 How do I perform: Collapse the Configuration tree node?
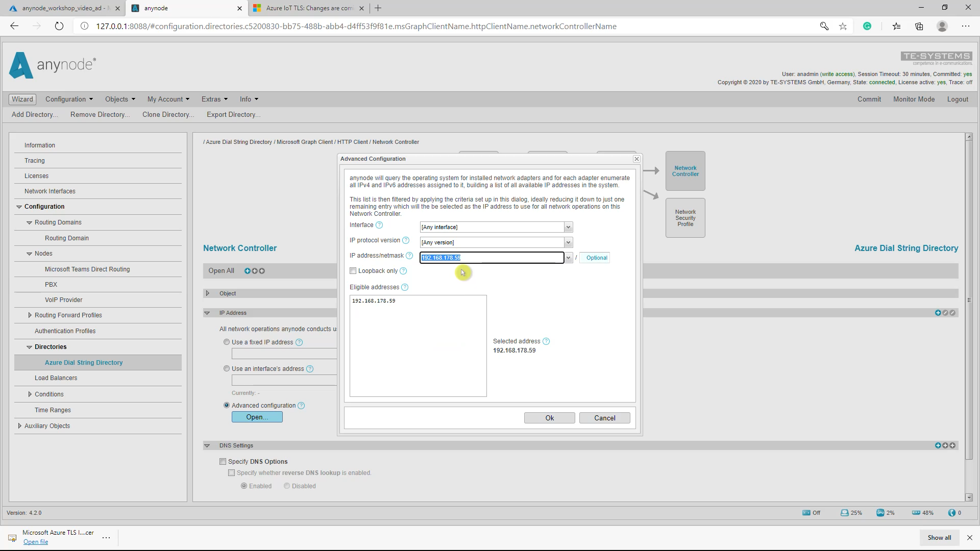(x=19, y=207)
